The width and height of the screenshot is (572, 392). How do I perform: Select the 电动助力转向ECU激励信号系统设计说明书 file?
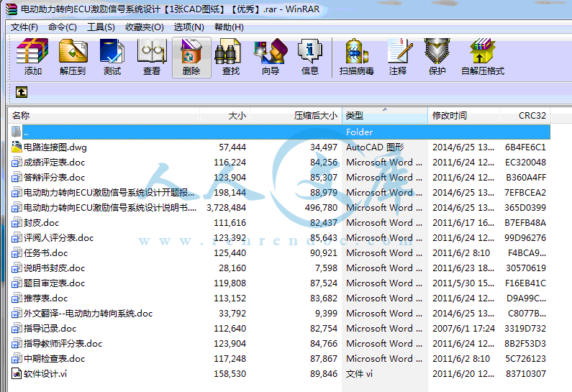pos(110,207)
